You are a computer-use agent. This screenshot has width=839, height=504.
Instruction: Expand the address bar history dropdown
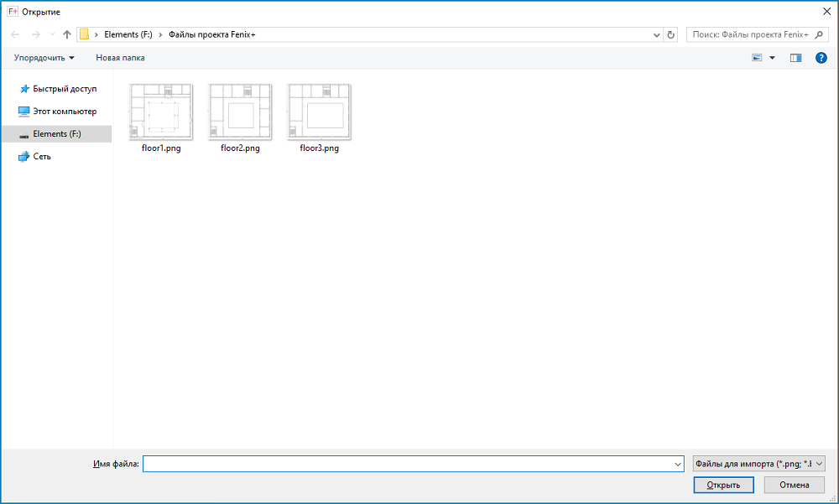pyautogui.click(x=657, y=34)
